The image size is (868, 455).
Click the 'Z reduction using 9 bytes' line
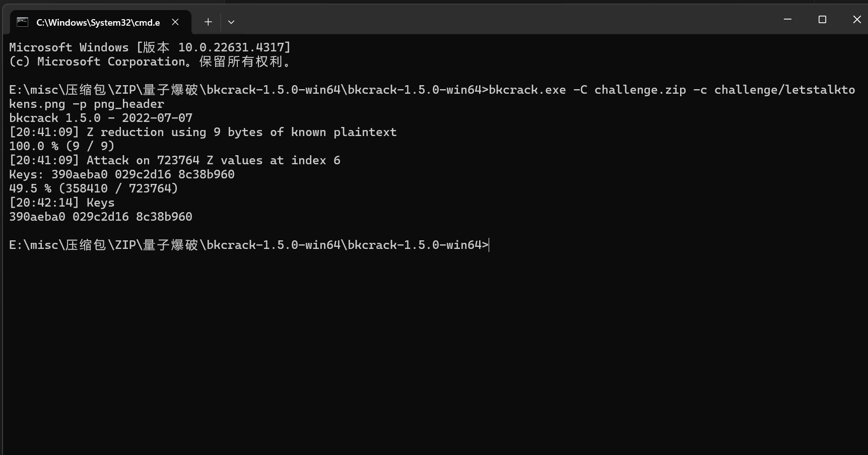pos(203,132)
